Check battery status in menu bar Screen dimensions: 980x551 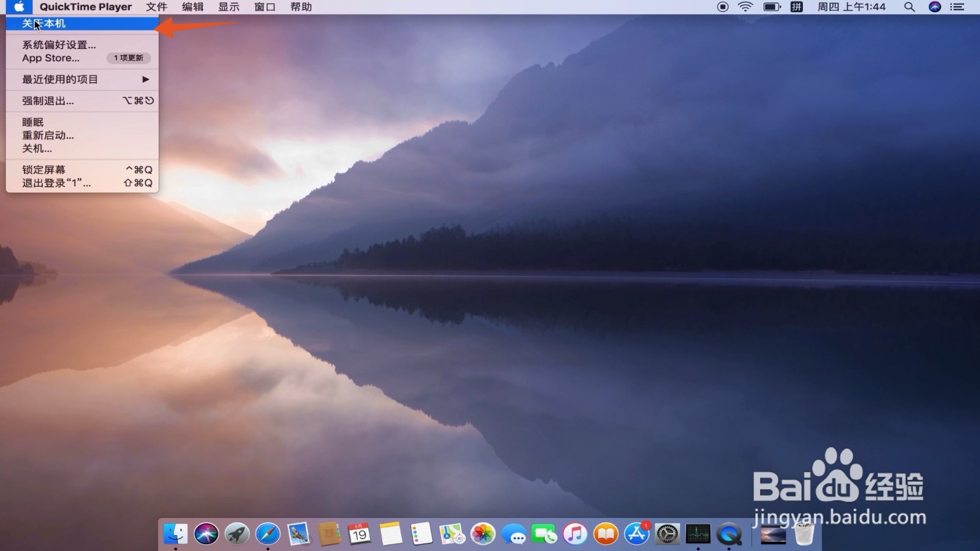pyautogui.click(x=772, y=7)
